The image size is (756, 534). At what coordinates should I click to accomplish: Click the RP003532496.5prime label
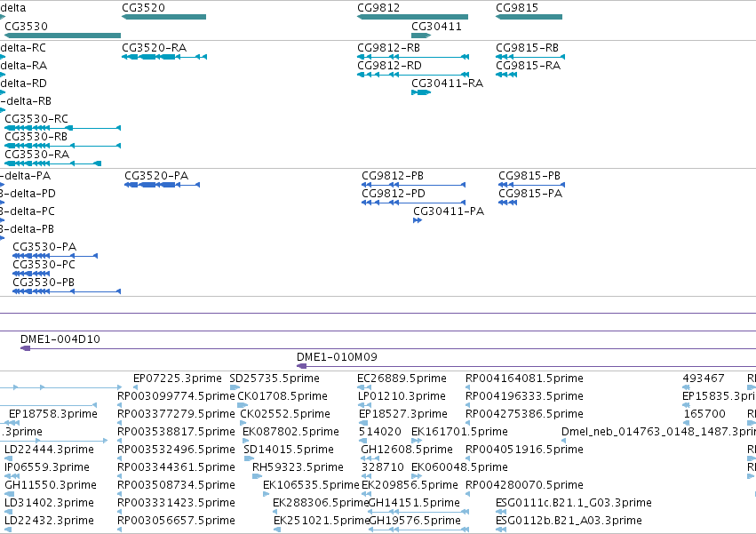[x=176, y=450]
